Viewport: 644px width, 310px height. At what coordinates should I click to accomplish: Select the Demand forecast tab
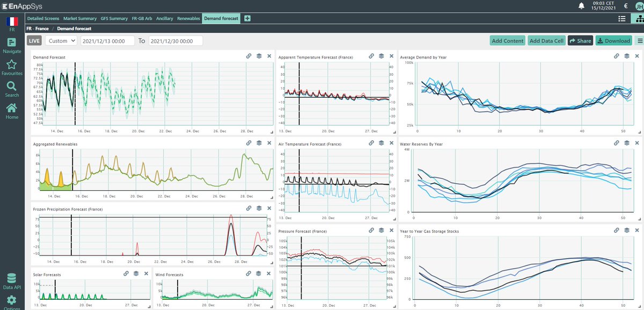pyautogui.click(x=221, y=19)
